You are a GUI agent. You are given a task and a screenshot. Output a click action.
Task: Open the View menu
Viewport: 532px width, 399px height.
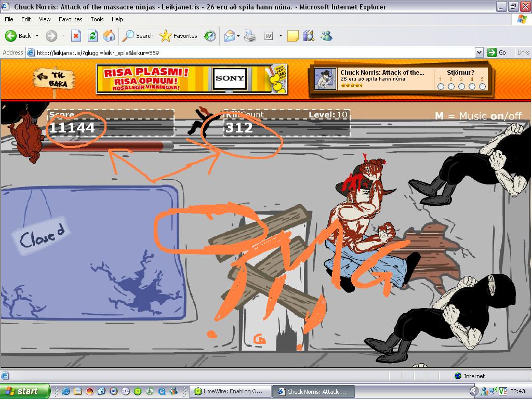(45, 19)
